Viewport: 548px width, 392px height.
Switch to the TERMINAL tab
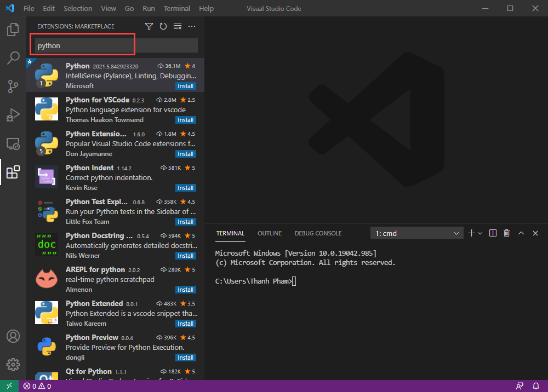coord(230,233)
